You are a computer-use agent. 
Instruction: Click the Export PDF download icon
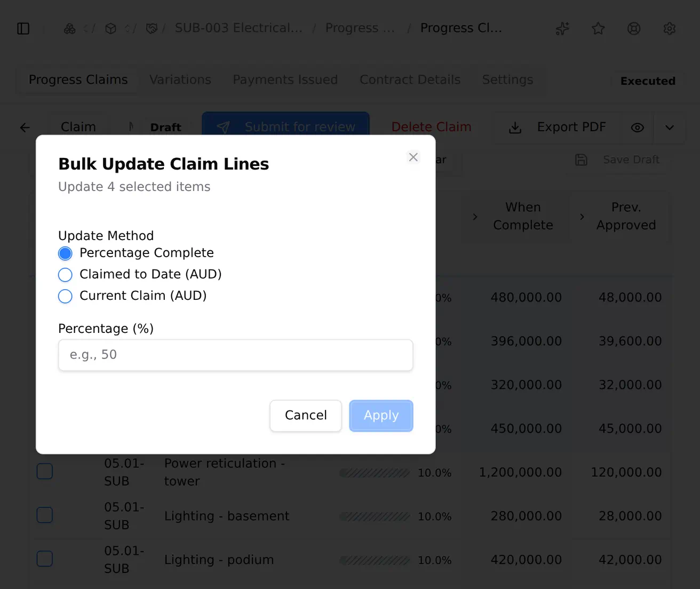pos(515,128)
